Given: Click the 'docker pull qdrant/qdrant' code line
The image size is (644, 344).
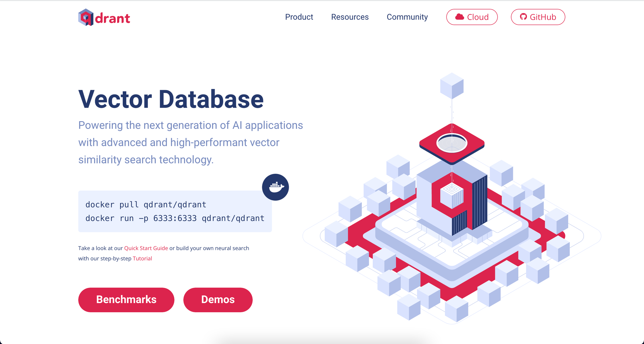Looking at the screenshot, I should click(146, 205).
